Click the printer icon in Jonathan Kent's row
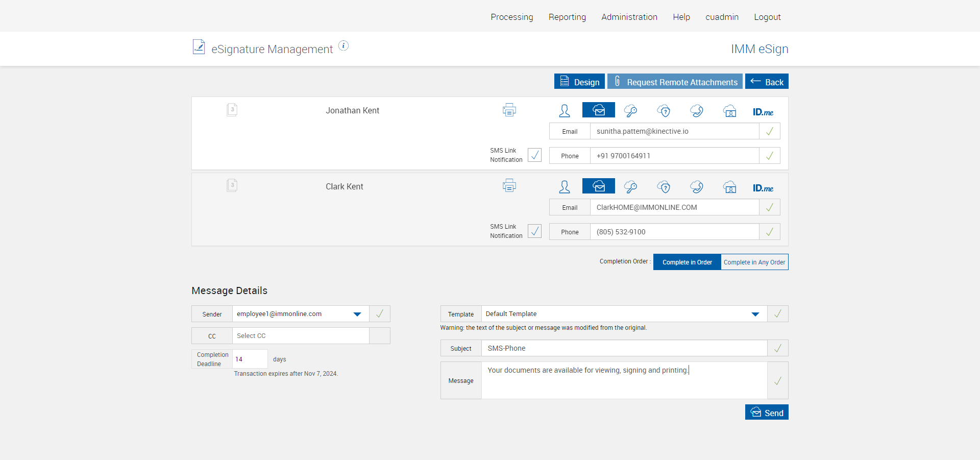980x460 pixels. (x=509, y=110)
